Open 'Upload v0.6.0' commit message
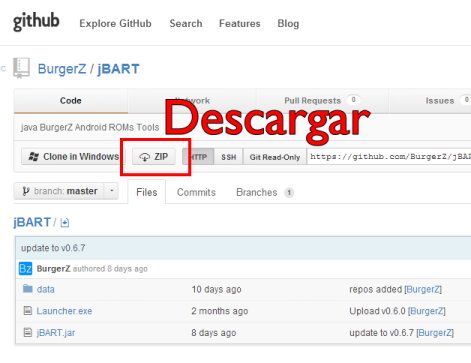471x363 pixels. 377,311
